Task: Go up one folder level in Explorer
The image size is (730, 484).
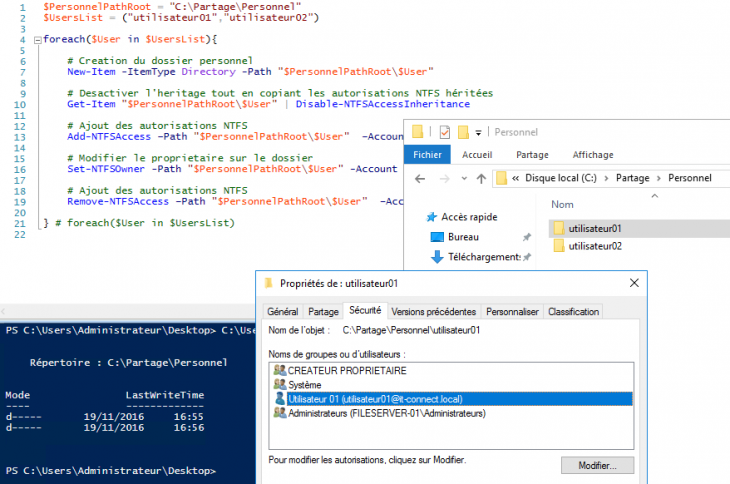Action: (x=481, y=178)
